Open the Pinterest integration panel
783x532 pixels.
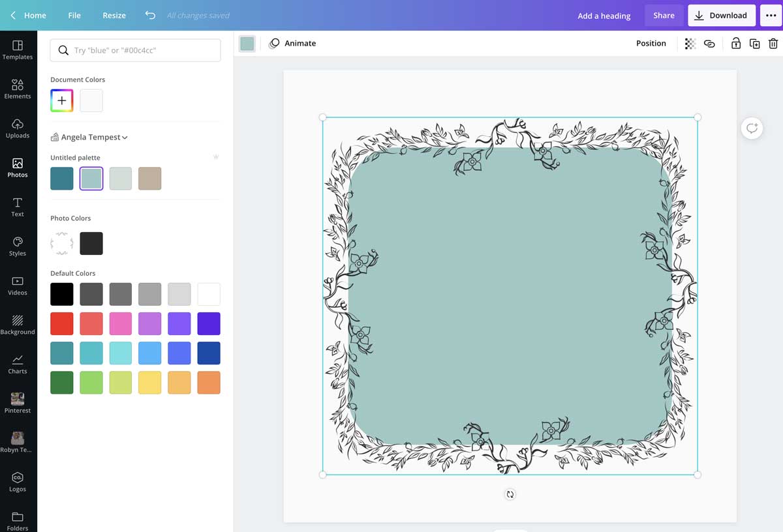(18, 403)
